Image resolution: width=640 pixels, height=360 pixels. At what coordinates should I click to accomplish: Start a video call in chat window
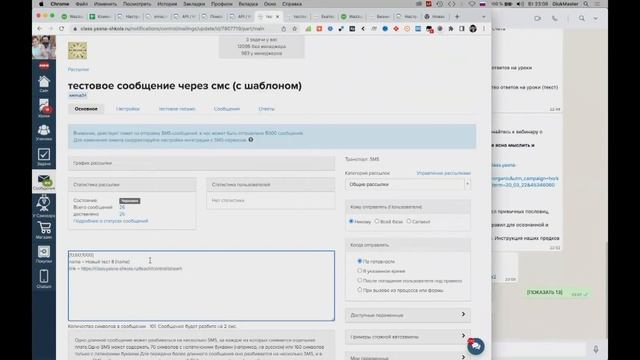538,18
